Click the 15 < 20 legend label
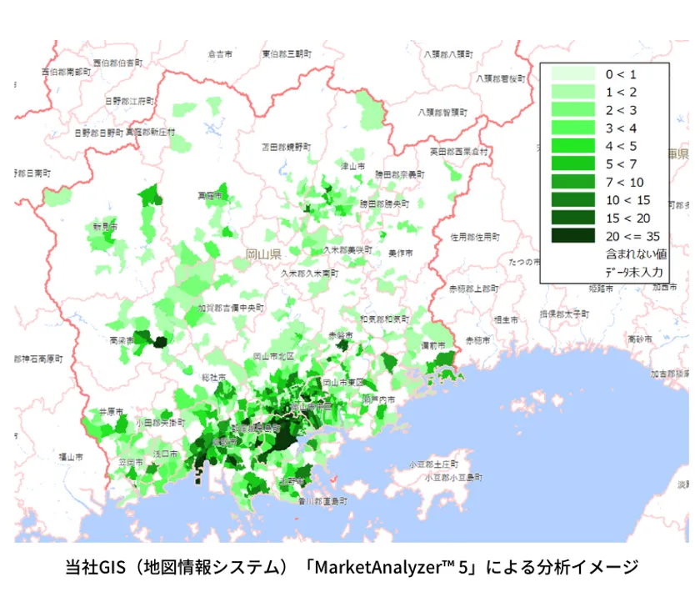700x597 pixels. [x=627, y=218]
